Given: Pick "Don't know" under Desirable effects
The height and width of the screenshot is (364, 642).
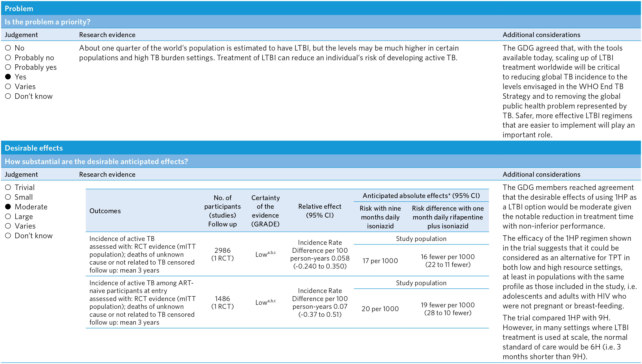Looking at the screenshot, I should 8,235.
